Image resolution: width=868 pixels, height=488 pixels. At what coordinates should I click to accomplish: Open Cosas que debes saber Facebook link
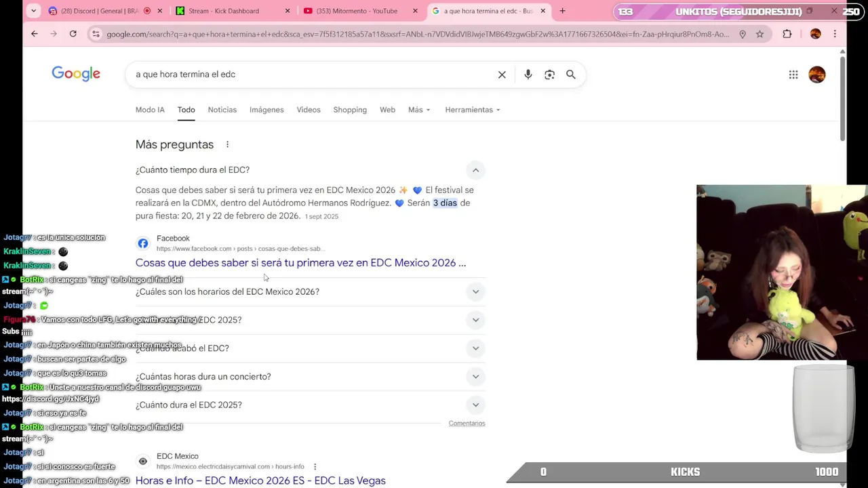tap(300, 263)
